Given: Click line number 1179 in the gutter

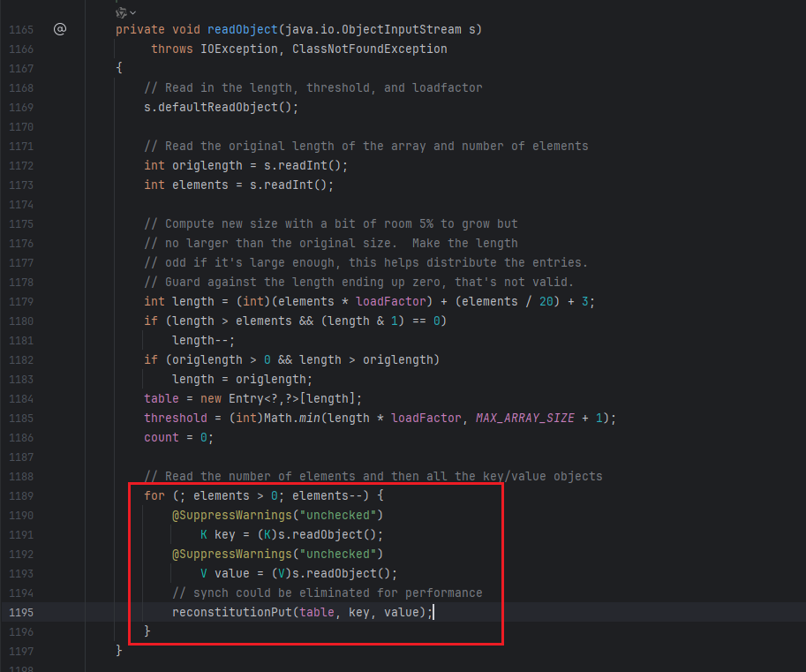Looking at the screenshot, I should point(21,302).
